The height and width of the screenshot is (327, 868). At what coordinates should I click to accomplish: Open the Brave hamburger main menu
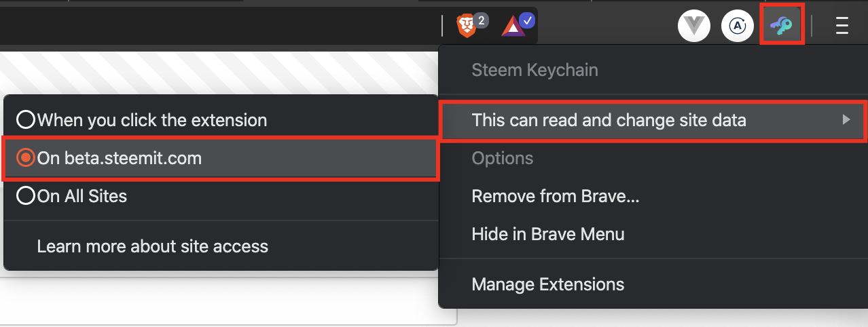(x=842, y=26)
